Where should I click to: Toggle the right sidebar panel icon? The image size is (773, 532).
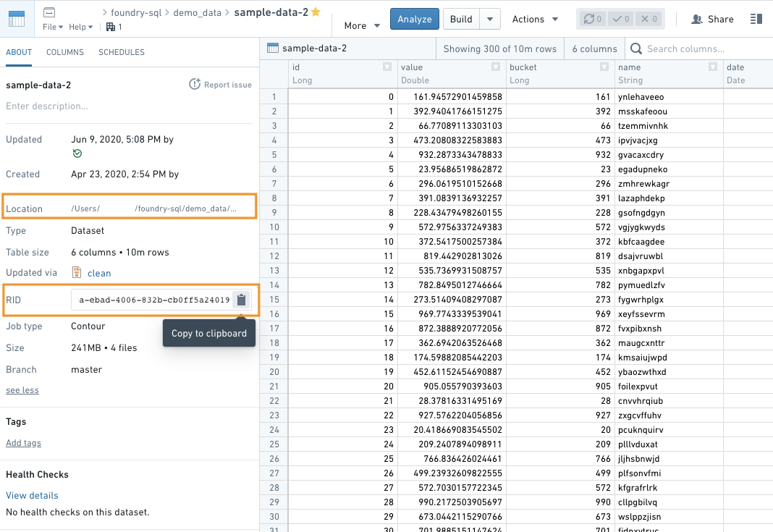pyautogui.click(x=756, y=20)
